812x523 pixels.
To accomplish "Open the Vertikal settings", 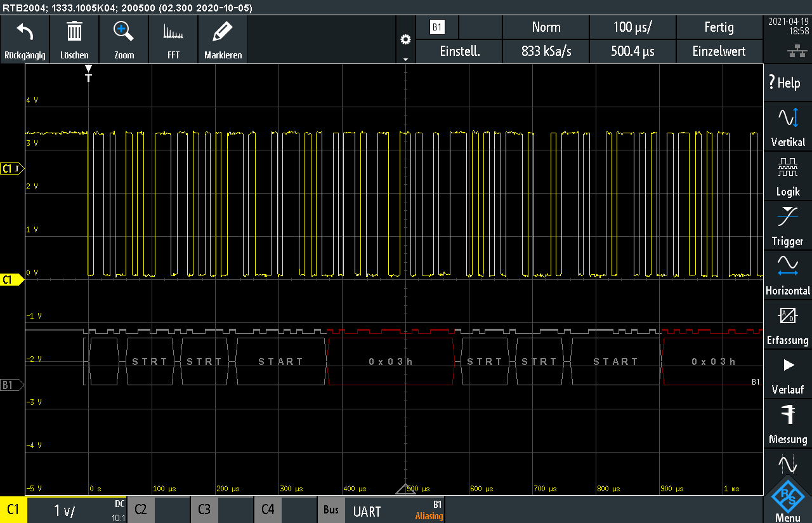I will click(788, 126).
